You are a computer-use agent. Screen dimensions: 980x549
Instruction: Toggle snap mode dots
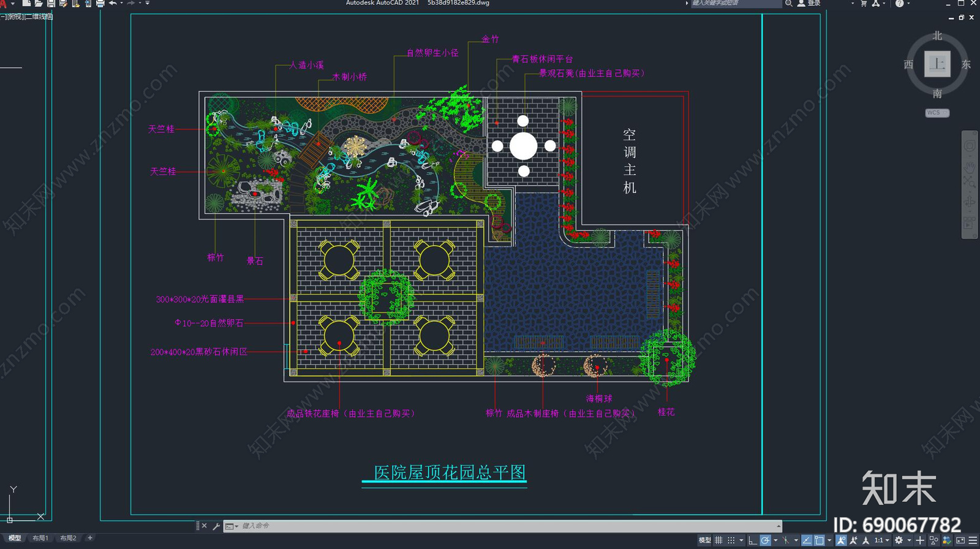(731, 540)
